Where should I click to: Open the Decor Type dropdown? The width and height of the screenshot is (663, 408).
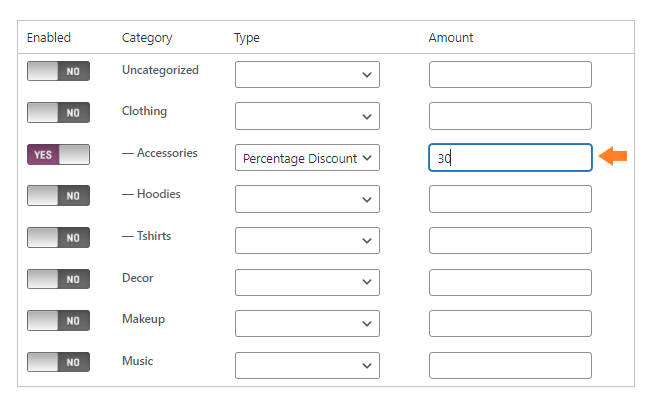307,283
